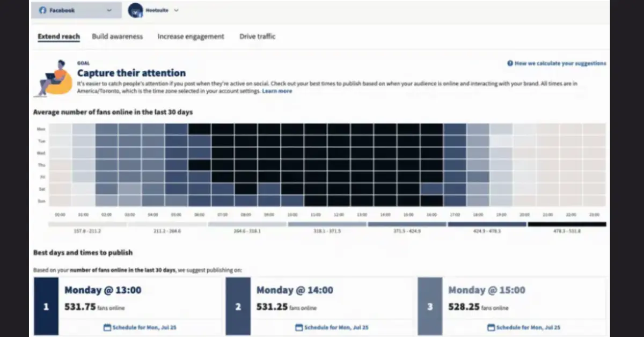Click the Monday @ 15:00 heading
644x337 pixels.
point(487,290)
